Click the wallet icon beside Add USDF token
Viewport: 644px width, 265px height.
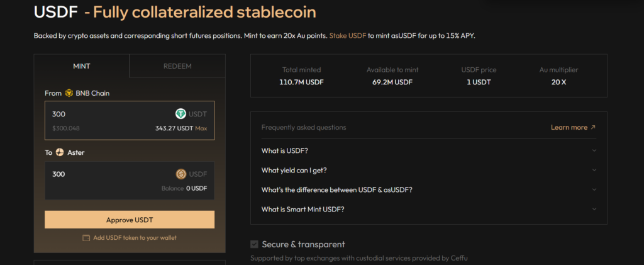point(86,238)
